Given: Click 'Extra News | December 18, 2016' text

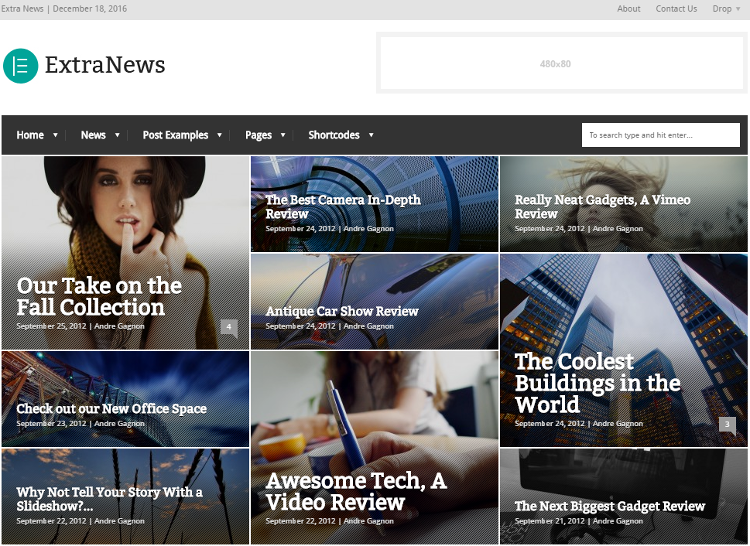Looking at the screenshot, I should [64, 9].
